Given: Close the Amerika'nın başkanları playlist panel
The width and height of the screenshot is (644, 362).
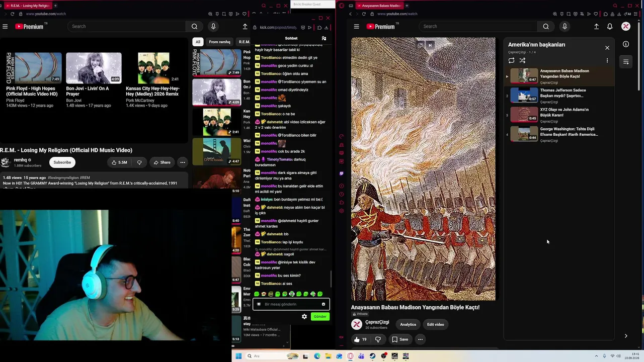Looking at the screenshot, I should pyautogui.click(x=607, y=48).
